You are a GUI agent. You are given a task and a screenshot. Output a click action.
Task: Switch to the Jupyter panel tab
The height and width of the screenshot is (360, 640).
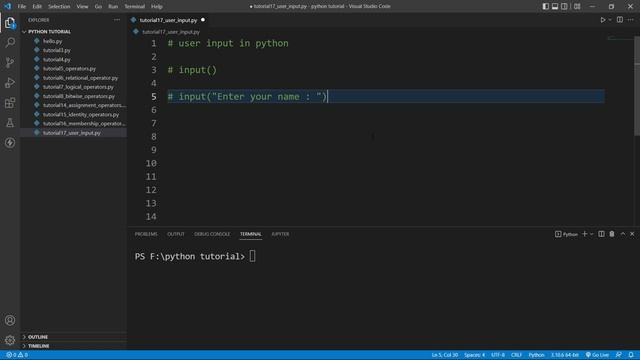pyautogui.click(x=280, y=234)
